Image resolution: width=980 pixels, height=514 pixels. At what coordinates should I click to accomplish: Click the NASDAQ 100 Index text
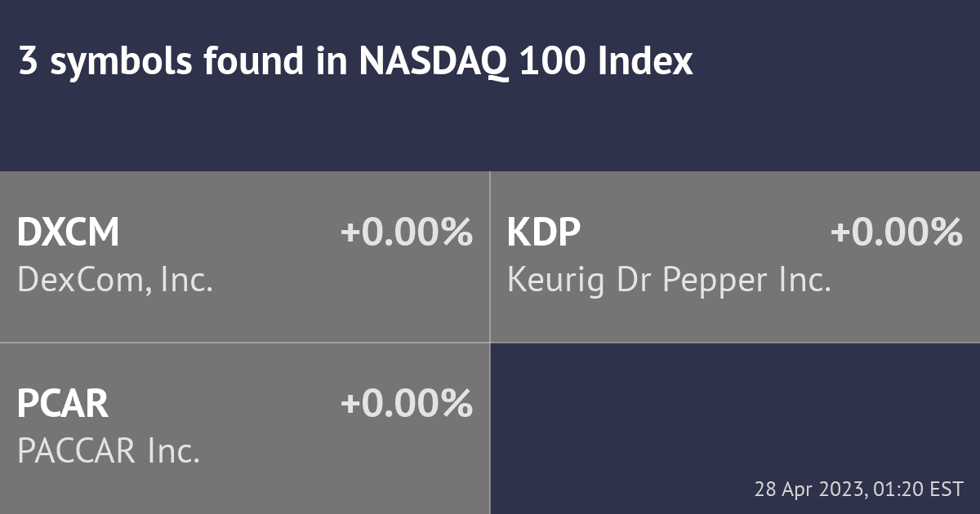[x=527, y=63]
